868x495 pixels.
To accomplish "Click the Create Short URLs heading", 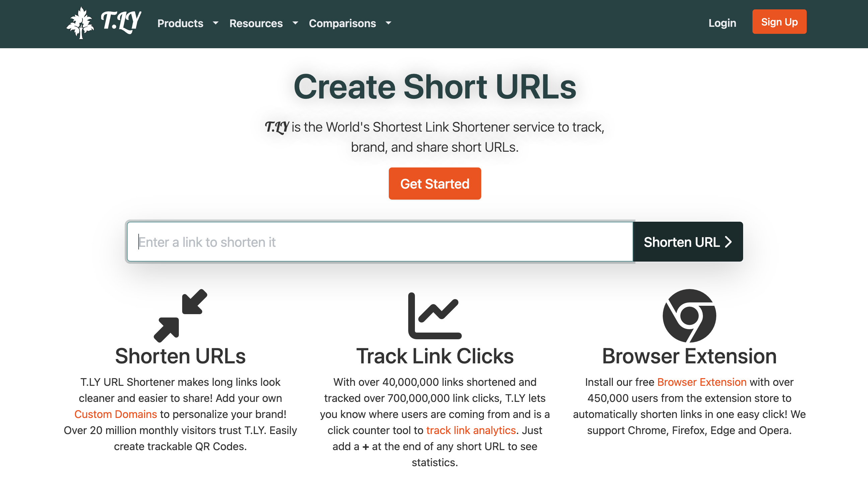I will click(435, 87).
